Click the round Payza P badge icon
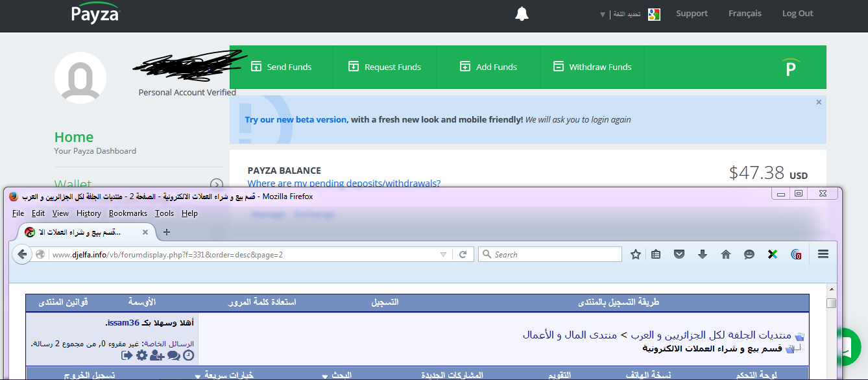This screenshot has height=380, width=868. coord(790,67)
